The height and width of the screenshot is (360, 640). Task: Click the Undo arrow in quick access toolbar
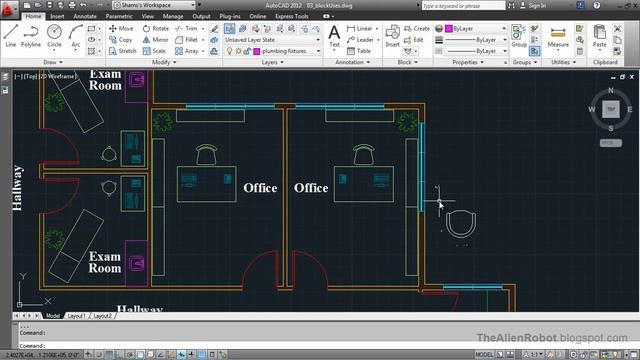83,5
